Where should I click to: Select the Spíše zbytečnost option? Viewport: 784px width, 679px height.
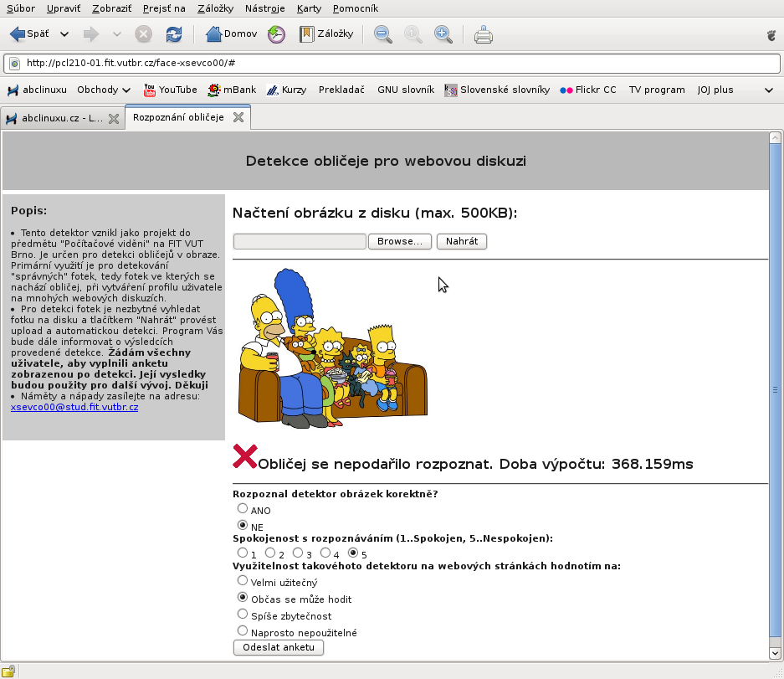pos(243,614)
